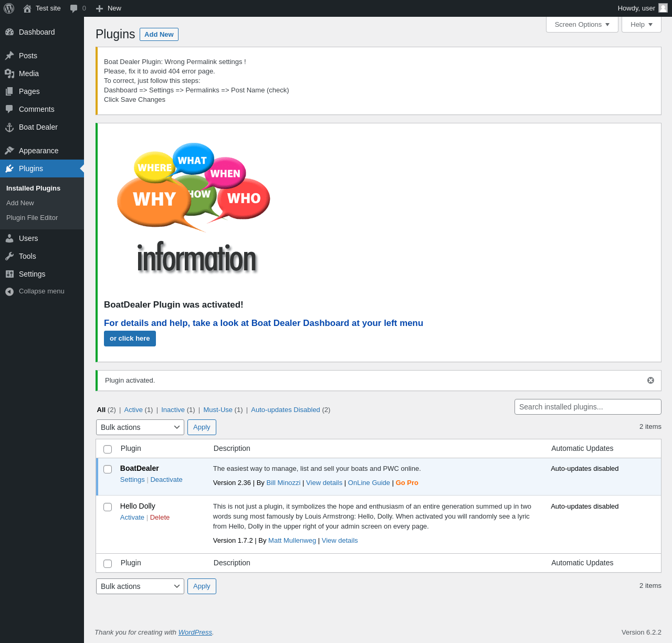Screen dimensions: 672x643
Task: Click the Version 6.2.2 footer text
Action: (642, 633)
